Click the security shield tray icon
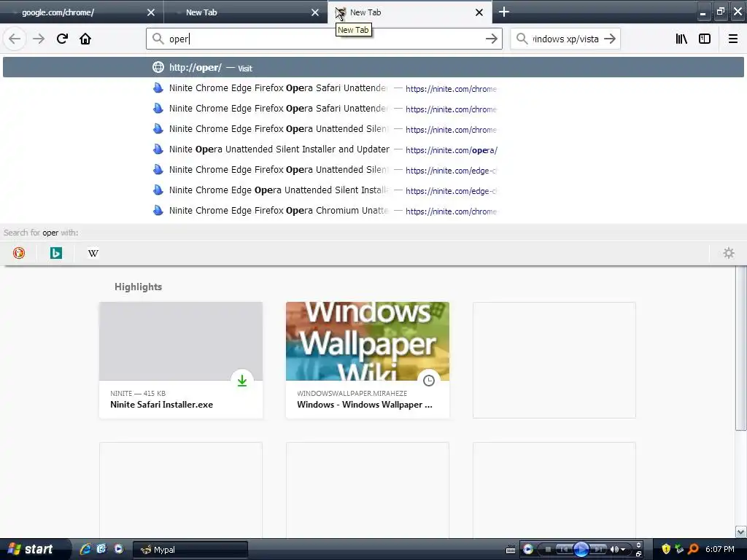This screenshot has width=747, height=560. (x=666, y=549)
